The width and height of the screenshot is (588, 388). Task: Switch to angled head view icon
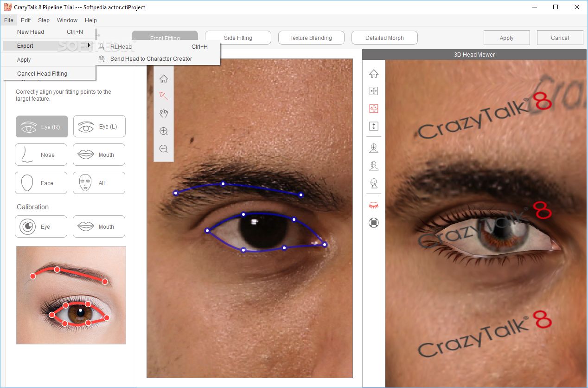[374, 166]
